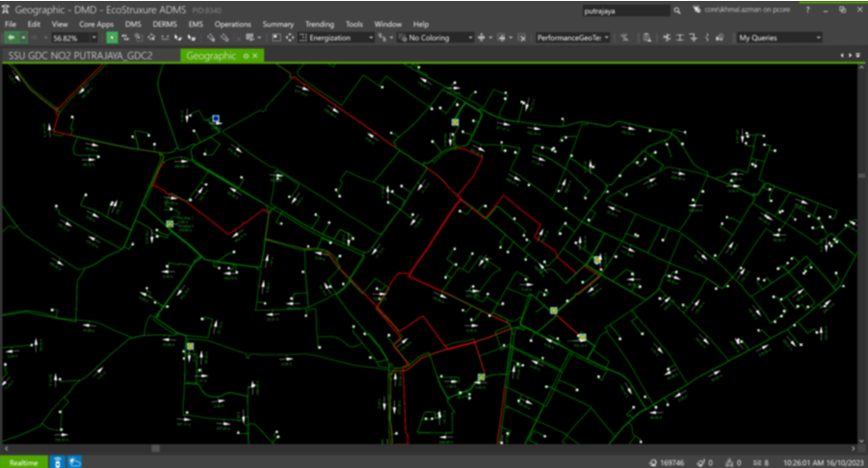Screen dimensions: 868x468
Task: Open the Summary menu
Action: click(x=277, y=24)
